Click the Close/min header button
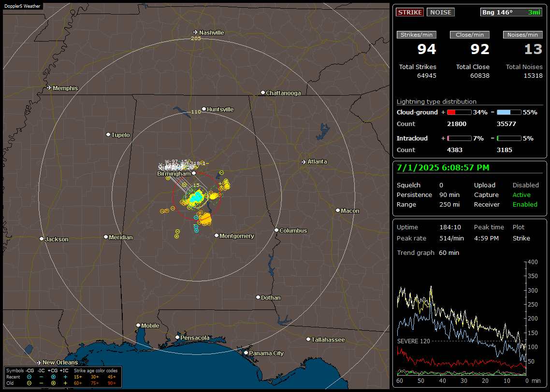Image resolution: width=550 pixels, height=392 pixels. 470,35
